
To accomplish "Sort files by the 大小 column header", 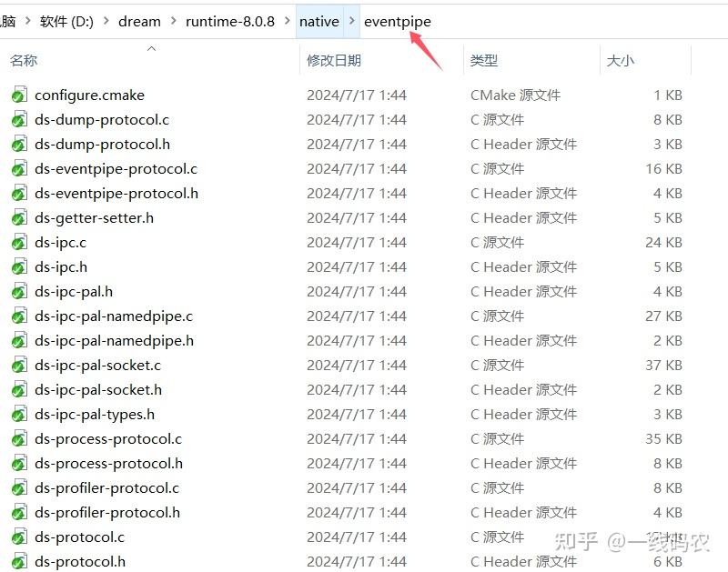I will point(620,60).
